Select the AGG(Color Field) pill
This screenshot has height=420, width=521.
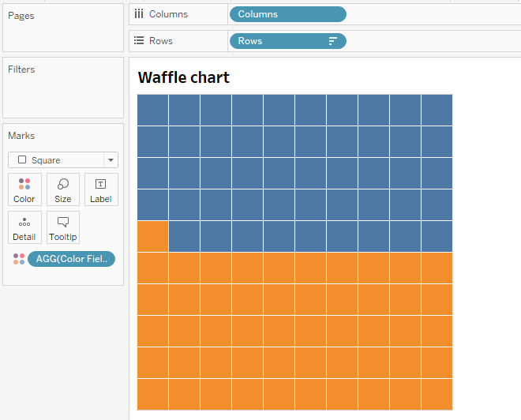[71, 259]
